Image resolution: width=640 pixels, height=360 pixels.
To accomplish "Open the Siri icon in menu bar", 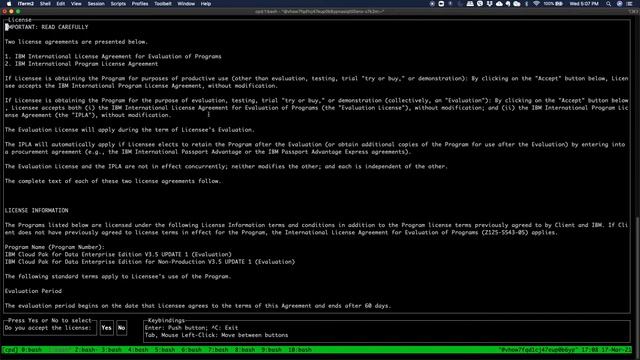I will [619, 4].
